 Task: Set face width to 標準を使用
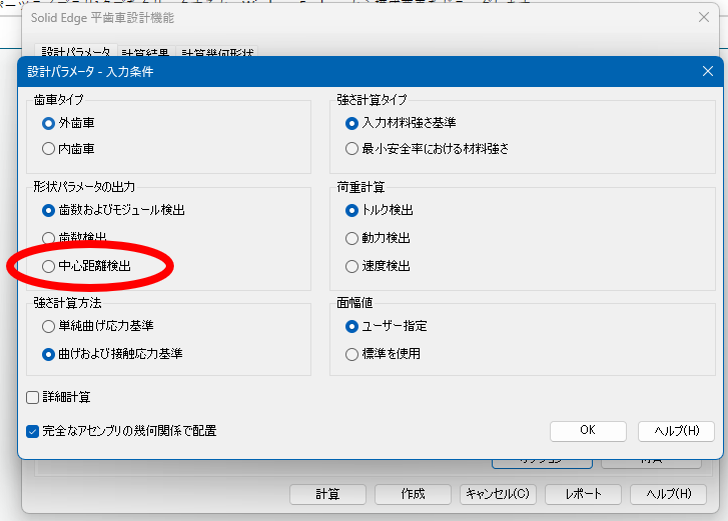point(351,354)
